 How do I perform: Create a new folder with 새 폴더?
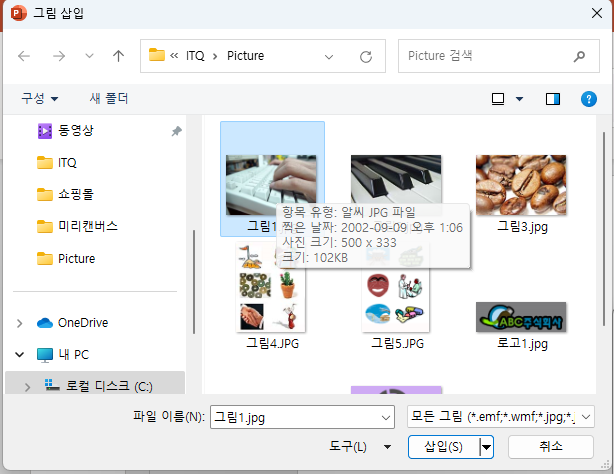pos(108,98)
